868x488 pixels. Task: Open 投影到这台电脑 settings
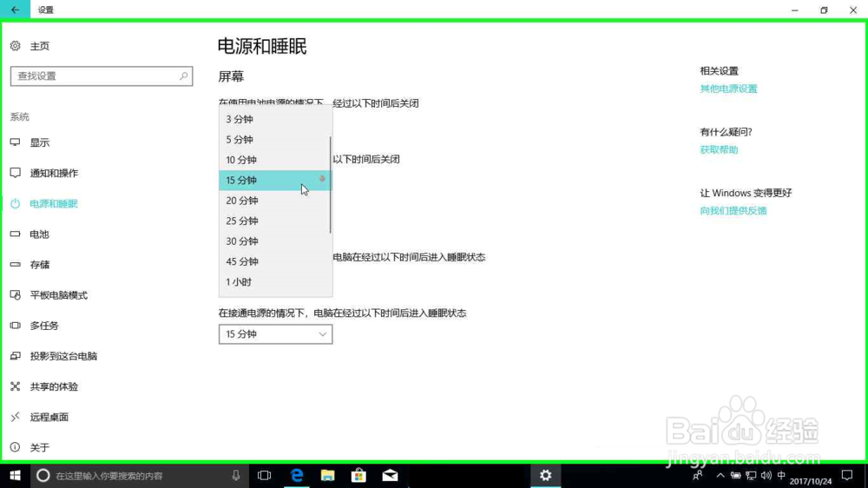63,356
